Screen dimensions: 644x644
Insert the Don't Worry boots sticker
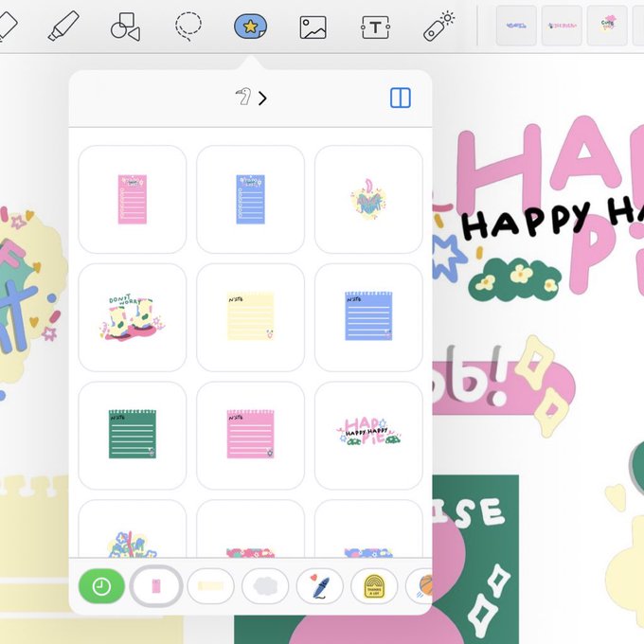pyautogui.click(x=133, y=317)
